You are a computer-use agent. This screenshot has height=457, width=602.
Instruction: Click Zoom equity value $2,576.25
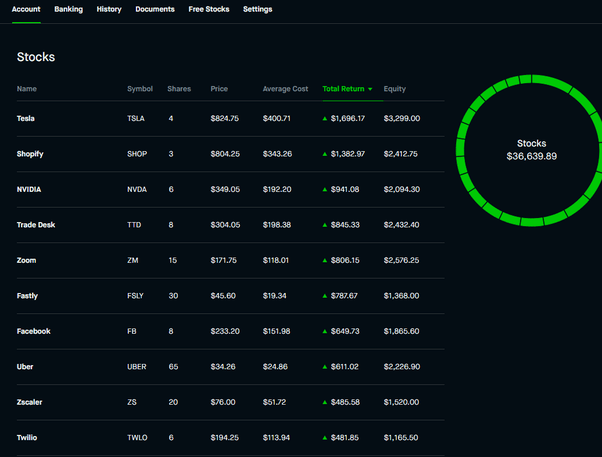coord(401,260)
